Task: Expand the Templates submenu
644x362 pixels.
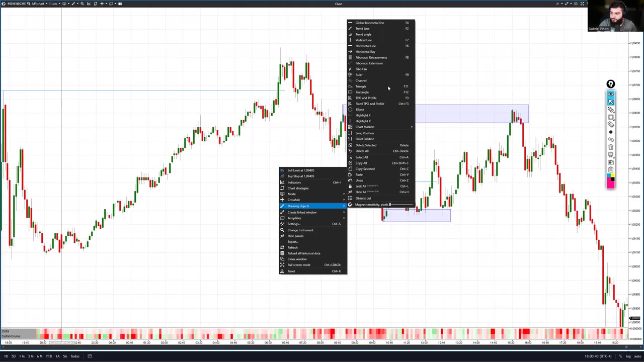Action: pos(313,218)
